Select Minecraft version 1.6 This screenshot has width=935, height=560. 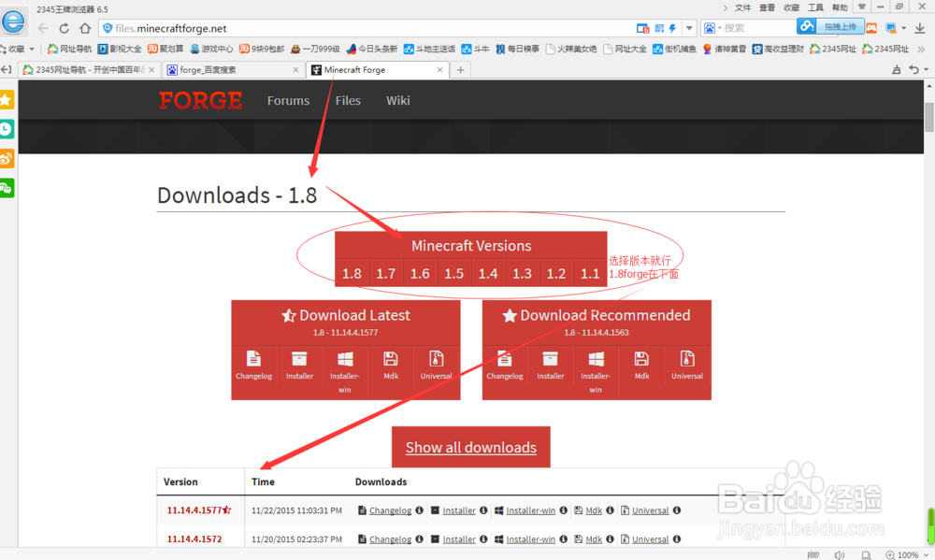(x=420, y=273)
